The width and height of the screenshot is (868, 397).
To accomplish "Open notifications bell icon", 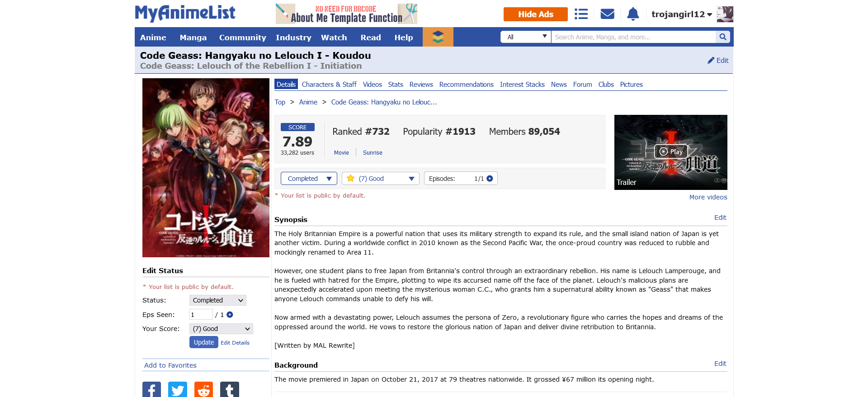I will coord(633,14).
